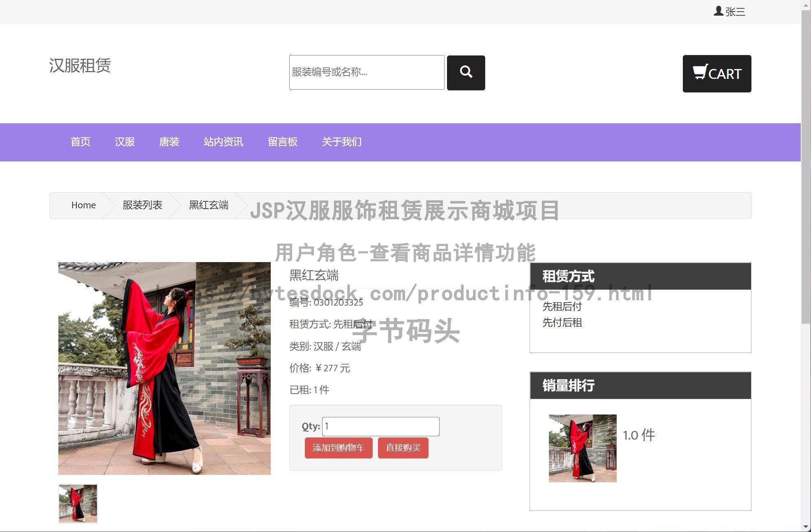Visit the 留言板 message board
Screen dimensions: 811x532
pos(283,142)
